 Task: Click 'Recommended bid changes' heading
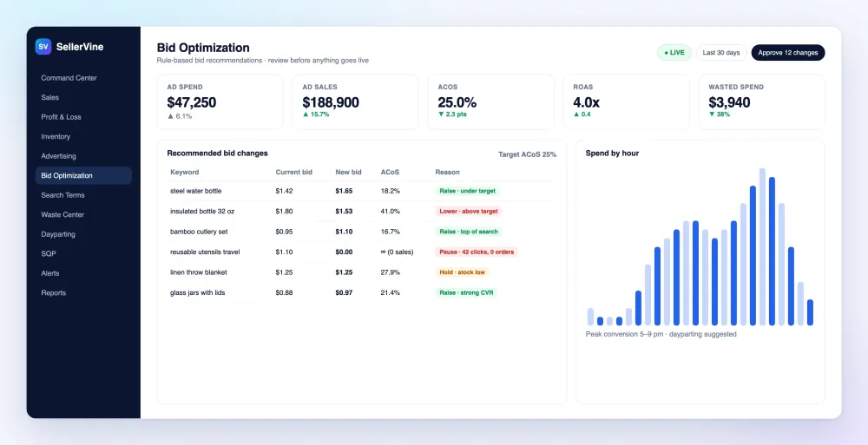pos(217,154)
